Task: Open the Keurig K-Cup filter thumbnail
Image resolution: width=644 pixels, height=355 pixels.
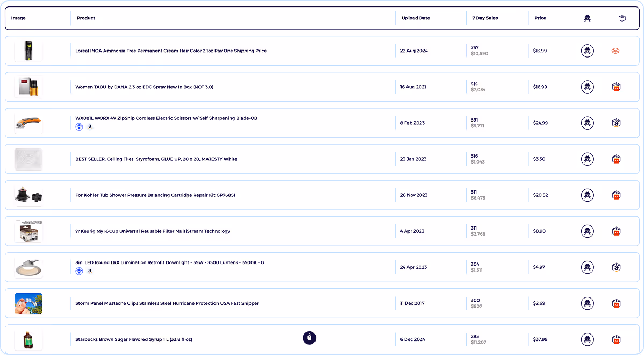Action: pyautogui.click(x=28, y=231)
